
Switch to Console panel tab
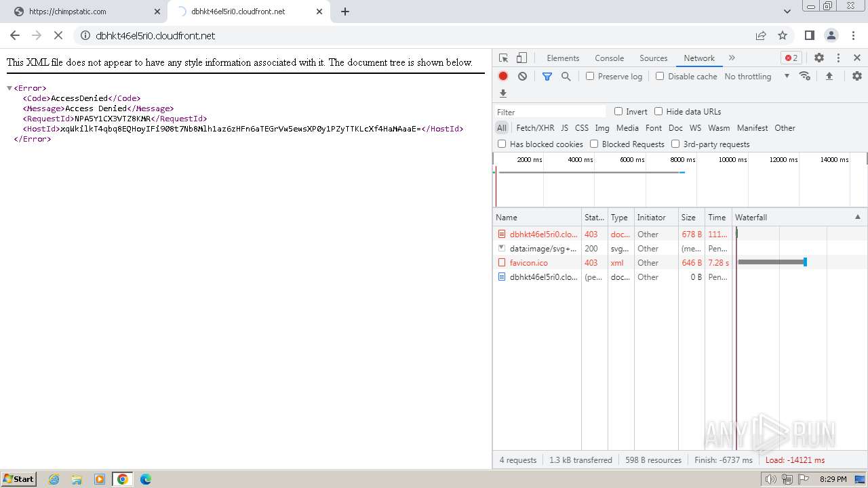[609, 58]
